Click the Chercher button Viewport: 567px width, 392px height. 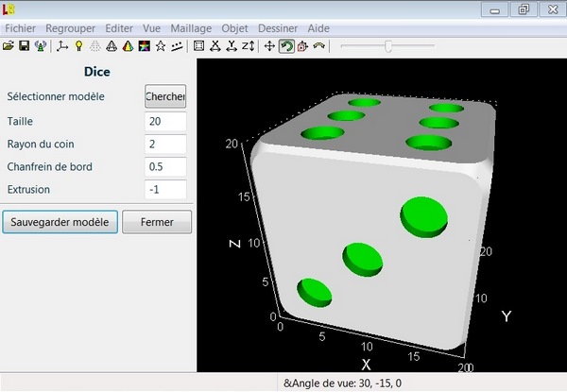[x=165, y=96]
